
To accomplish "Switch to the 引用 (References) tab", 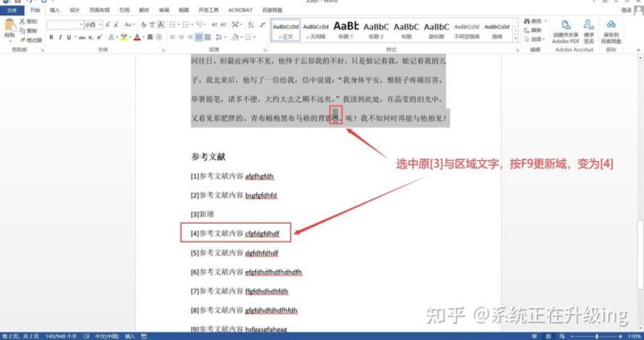I will click(124, 10).
